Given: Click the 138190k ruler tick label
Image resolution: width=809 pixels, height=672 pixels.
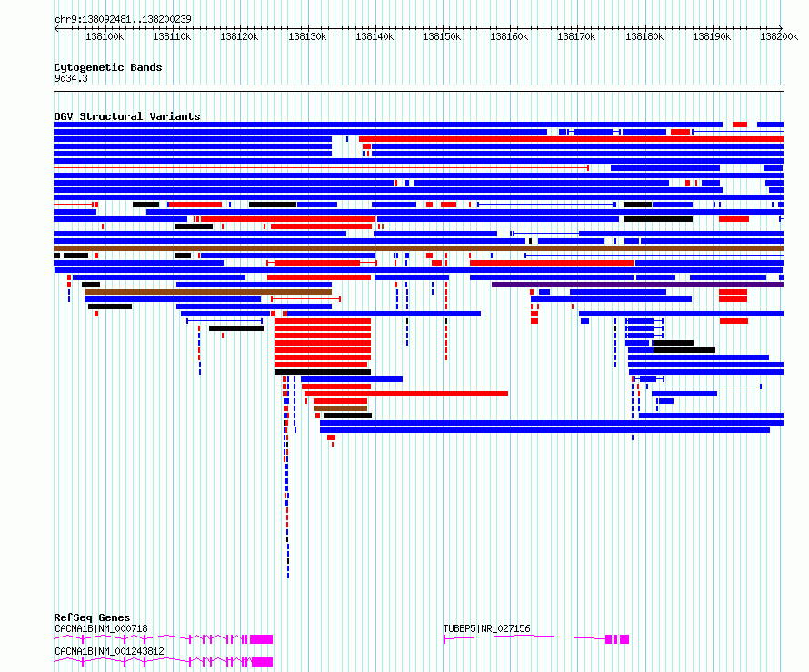Looking at the screenshot, I should [712, 36].
